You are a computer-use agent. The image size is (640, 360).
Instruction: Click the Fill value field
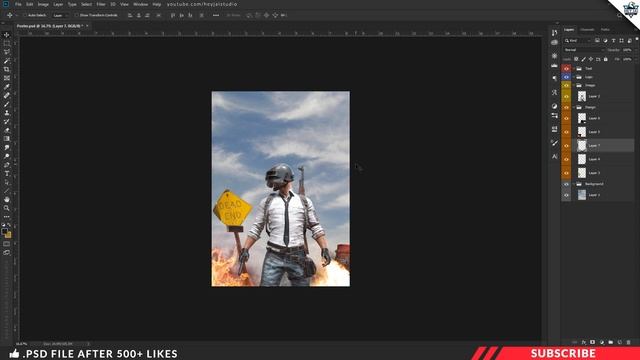coord(628,59)
